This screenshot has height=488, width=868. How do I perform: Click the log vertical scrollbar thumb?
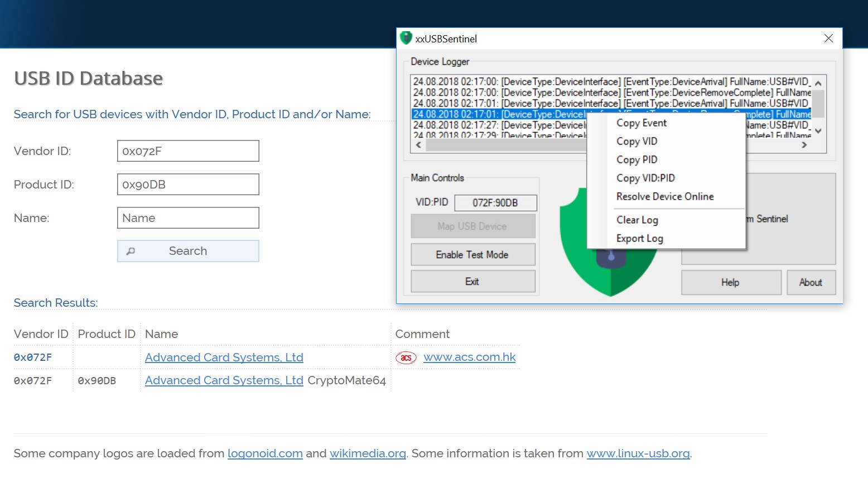pos(818,104)
